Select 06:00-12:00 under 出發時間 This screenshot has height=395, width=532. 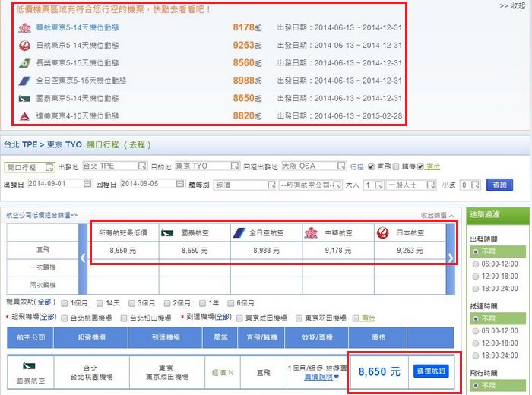pyautogui.click(x=476, y=264)
